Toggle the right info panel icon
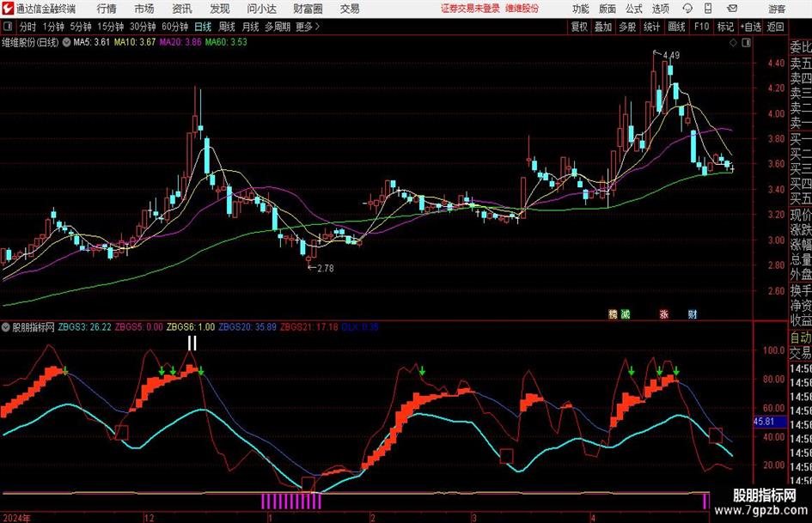812x523 pixels. coord(746,43)
